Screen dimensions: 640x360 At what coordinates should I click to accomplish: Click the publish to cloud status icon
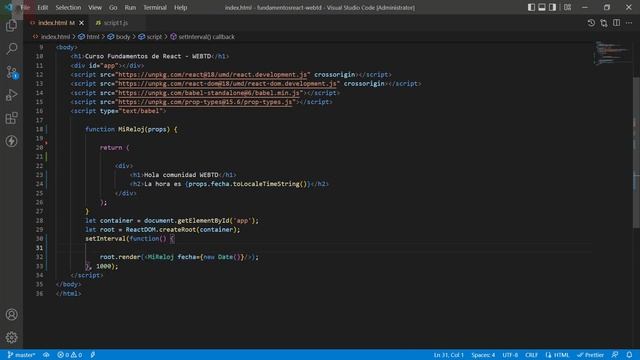(x=46, y=355)
